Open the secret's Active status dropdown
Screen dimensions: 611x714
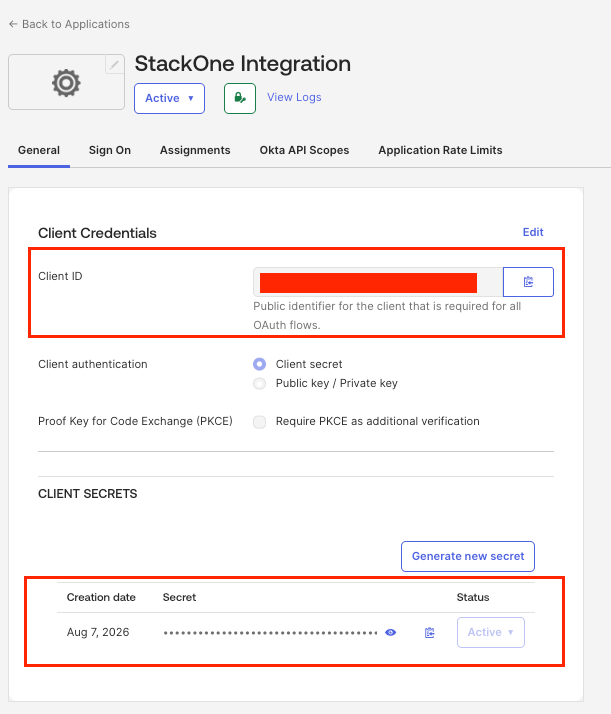491,632
